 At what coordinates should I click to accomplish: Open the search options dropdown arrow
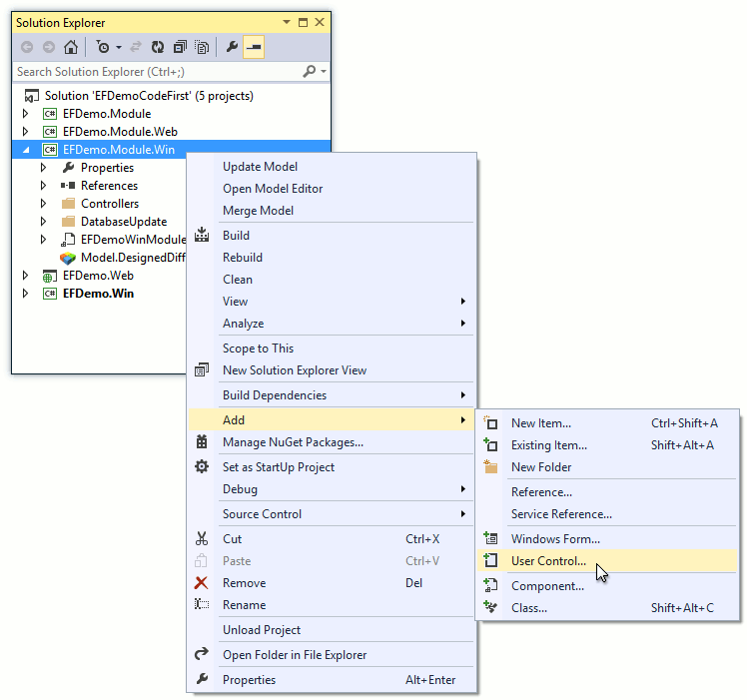click(324, 72)
